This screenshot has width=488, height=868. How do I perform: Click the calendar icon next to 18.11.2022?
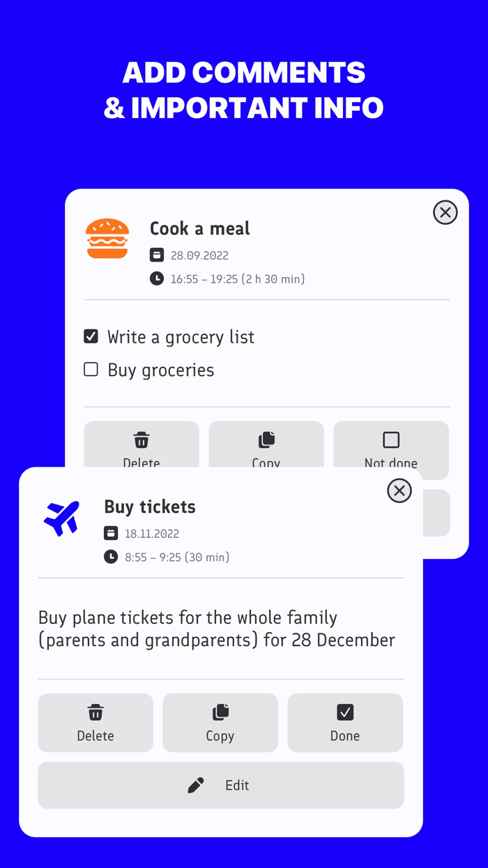point(111,534)
